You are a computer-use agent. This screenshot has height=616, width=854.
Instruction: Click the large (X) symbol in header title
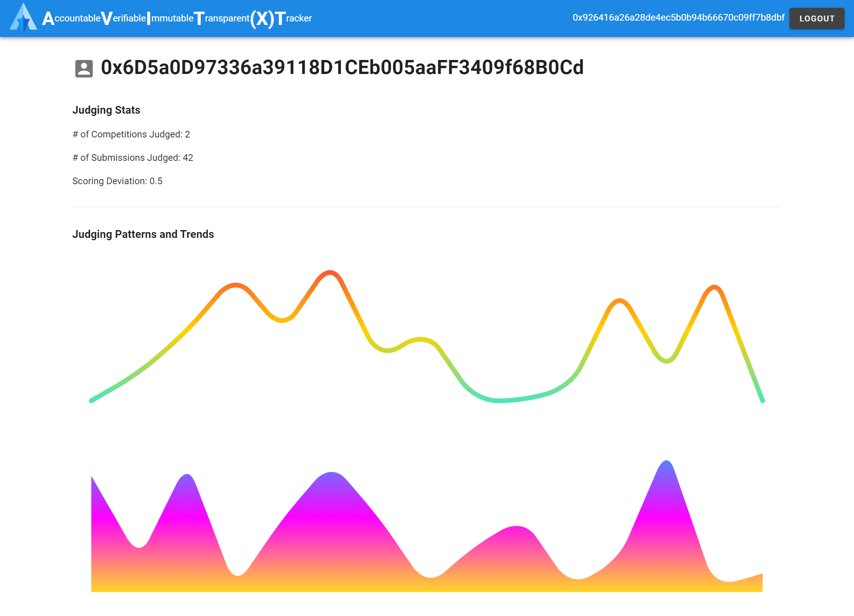click(262, 18)
